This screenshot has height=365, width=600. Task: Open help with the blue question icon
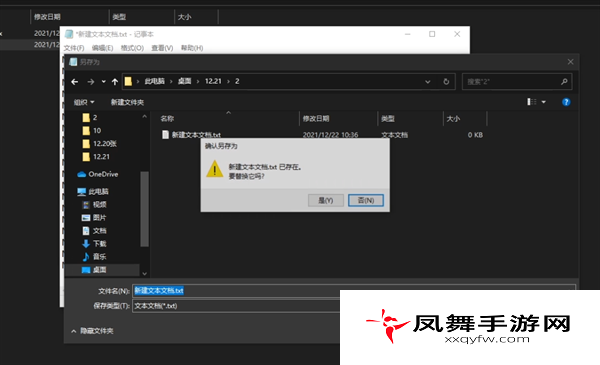[566, 102]
